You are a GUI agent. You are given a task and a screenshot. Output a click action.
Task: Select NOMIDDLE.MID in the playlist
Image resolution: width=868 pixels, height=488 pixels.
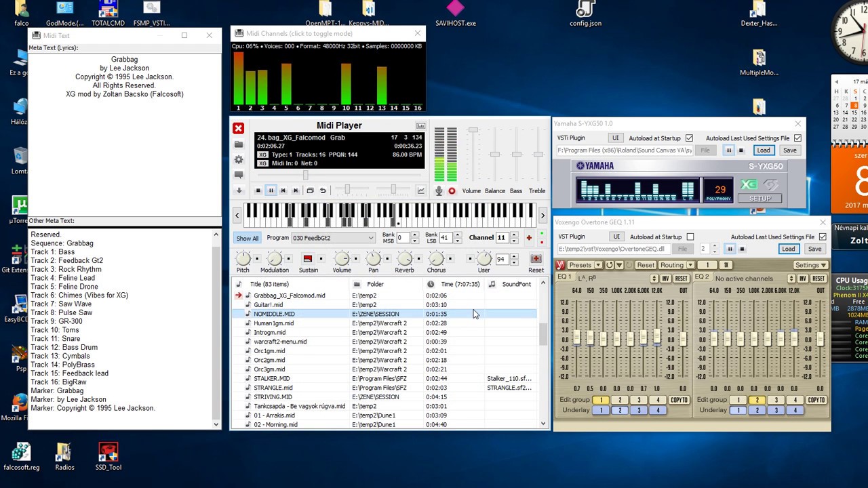tap(384, 314)
